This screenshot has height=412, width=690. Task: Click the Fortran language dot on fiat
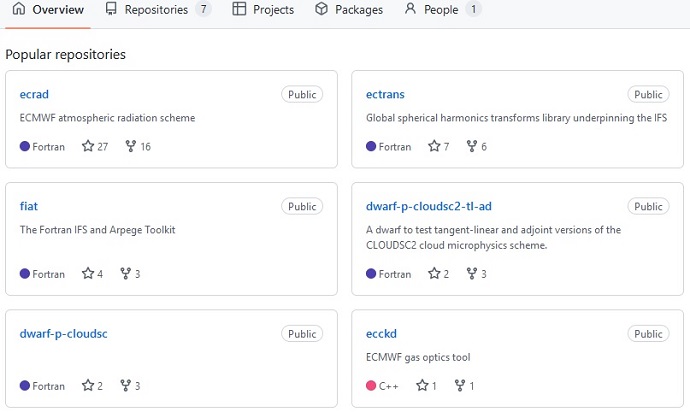[x=25, y=274]
